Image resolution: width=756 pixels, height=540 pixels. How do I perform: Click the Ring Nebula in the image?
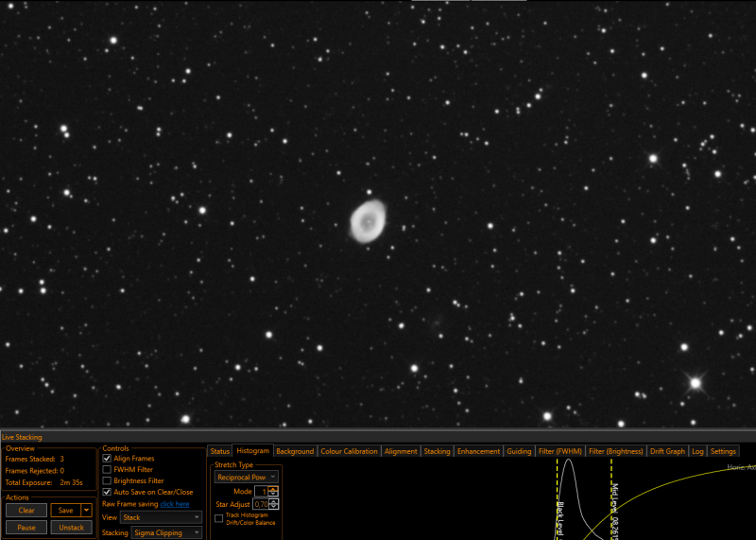[368, 221]
